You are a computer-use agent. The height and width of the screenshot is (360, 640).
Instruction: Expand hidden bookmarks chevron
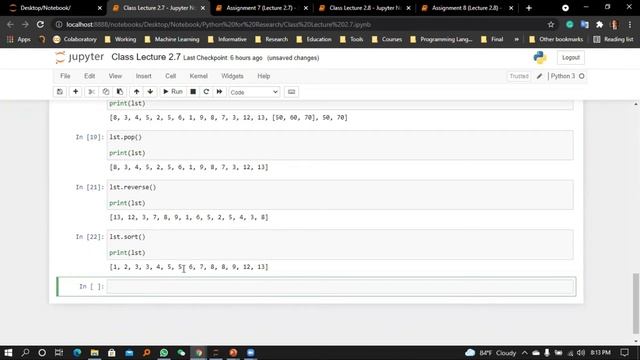516,40
